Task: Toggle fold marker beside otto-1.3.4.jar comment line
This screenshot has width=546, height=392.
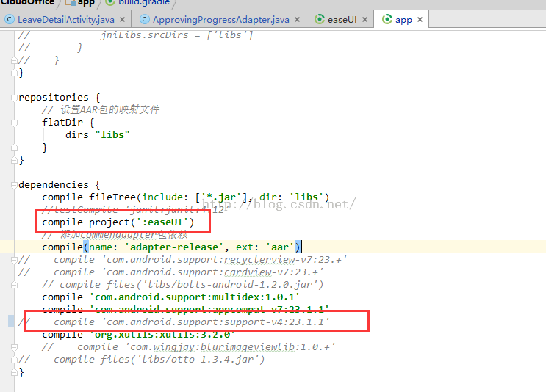Action: tap(14, 360)
